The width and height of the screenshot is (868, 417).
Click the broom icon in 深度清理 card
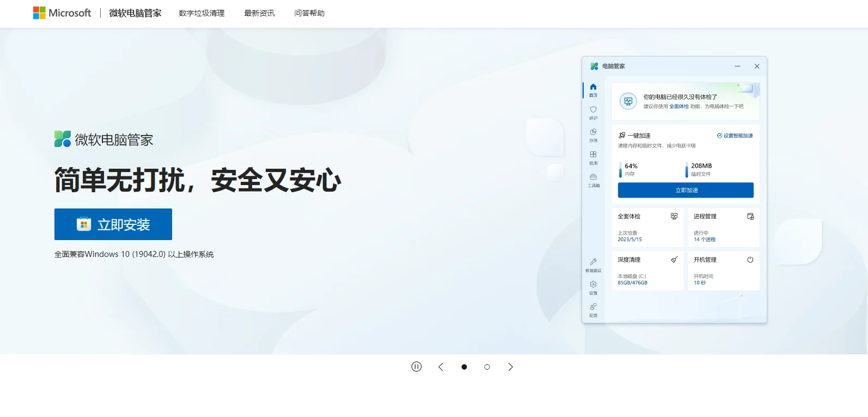674,260
